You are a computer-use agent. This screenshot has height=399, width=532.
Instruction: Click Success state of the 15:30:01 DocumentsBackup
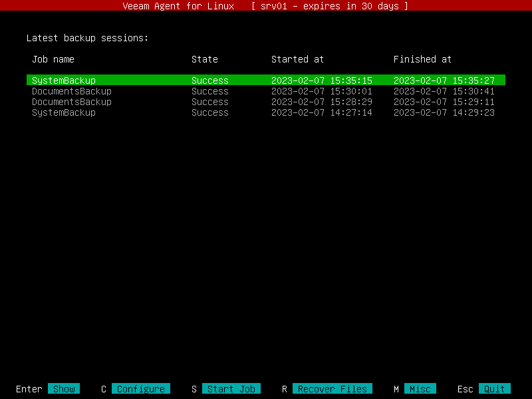pyautogui.click(x=210, y=91)
